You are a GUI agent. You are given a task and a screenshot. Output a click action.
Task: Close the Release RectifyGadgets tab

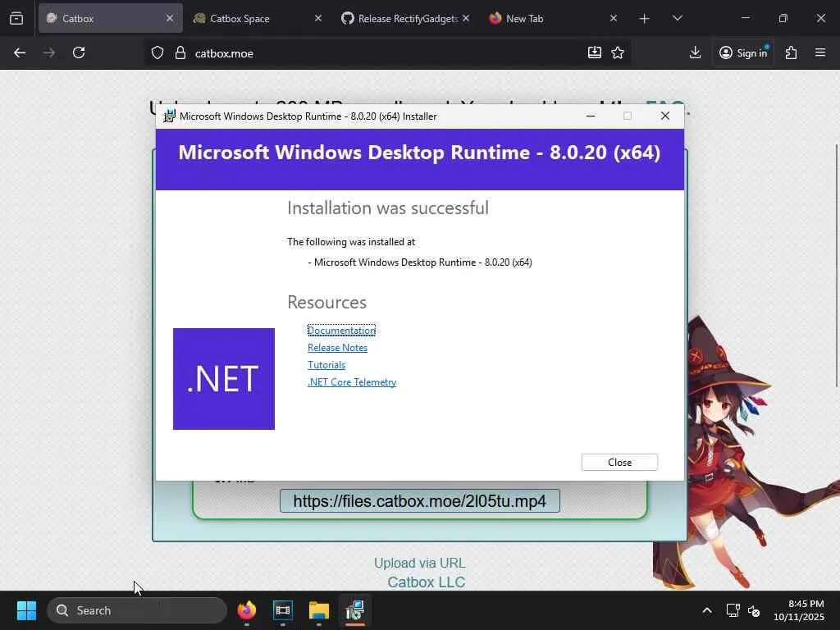(466, 18)
